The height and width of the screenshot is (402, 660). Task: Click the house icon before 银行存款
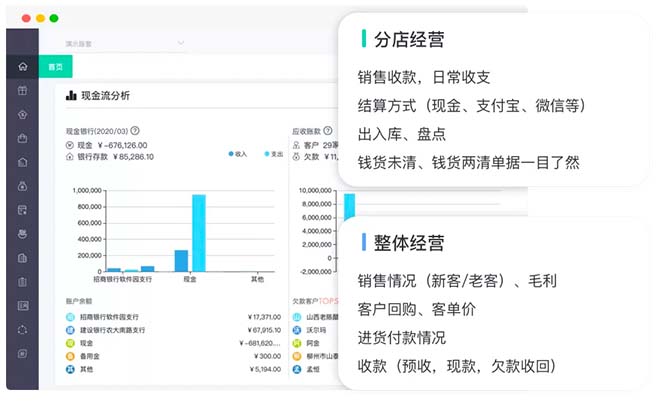click(70, 157)
